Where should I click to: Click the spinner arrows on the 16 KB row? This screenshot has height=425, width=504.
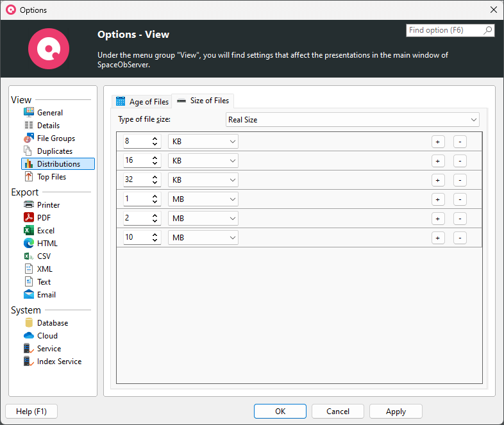point(155,161)
